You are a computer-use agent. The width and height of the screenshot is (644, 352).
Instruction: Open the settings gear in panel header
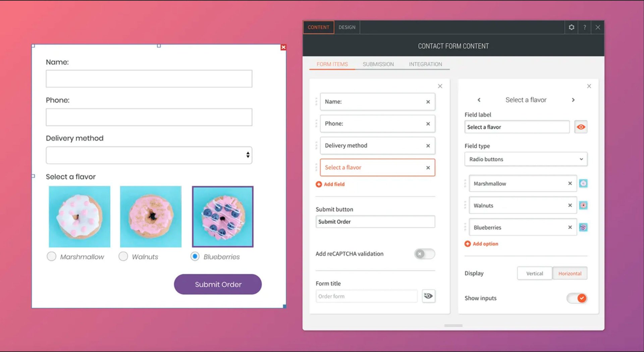coord(571,27)
